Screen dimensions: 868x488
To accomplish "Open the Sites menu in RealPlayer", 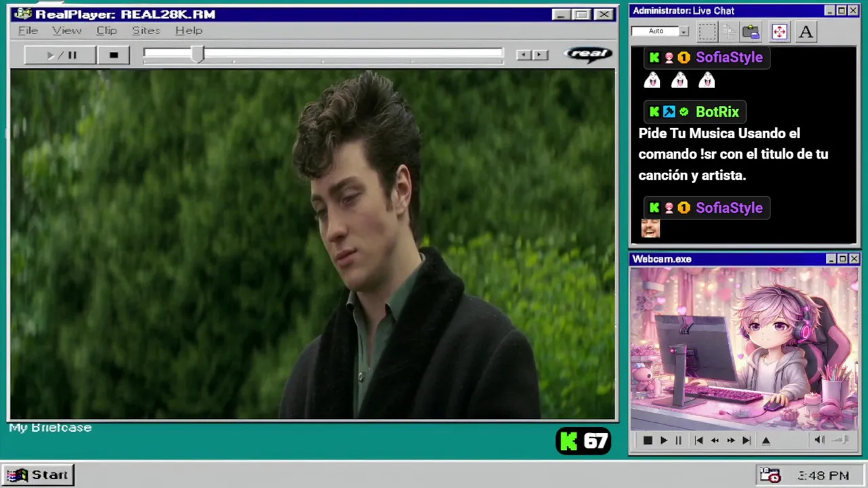I will coord(146,30).
